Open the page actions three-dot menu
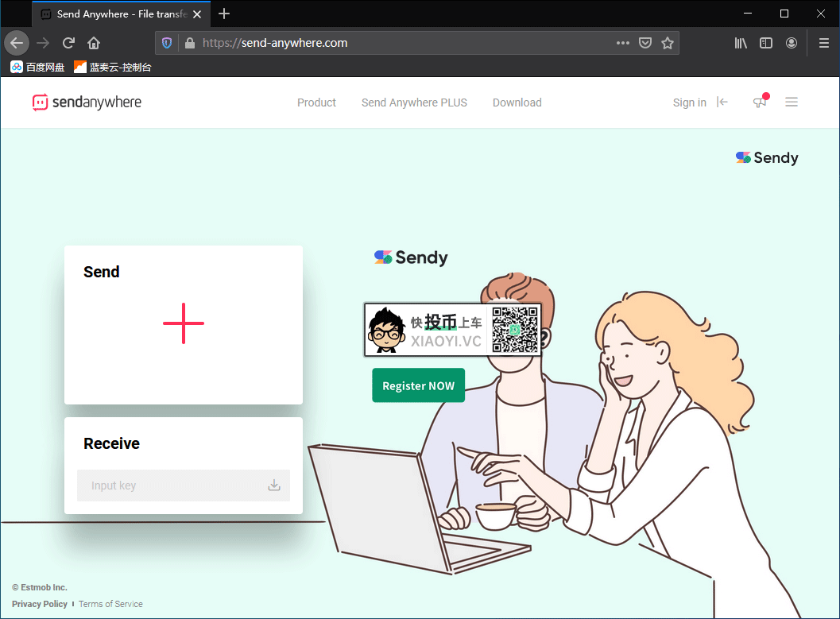Image resolution: width=840 pixels, height=619 pixels. [x=622, y=43]
